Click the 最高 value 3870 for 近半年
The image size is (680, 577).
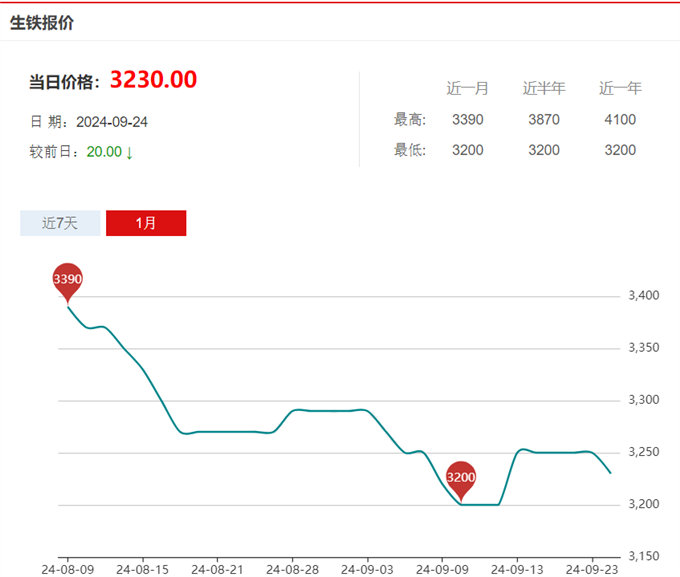tap(544, 120)
